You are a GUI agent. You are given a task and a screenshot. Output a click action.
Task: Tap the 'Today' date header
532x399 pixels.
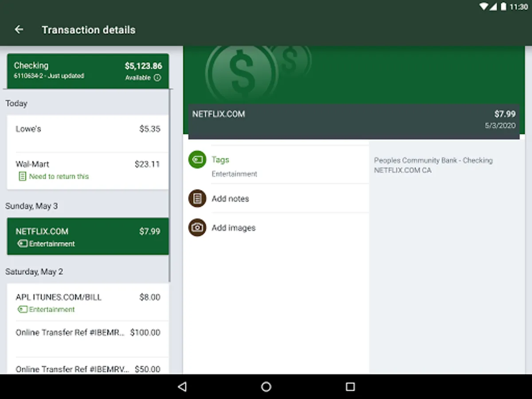tap(16, 103)
